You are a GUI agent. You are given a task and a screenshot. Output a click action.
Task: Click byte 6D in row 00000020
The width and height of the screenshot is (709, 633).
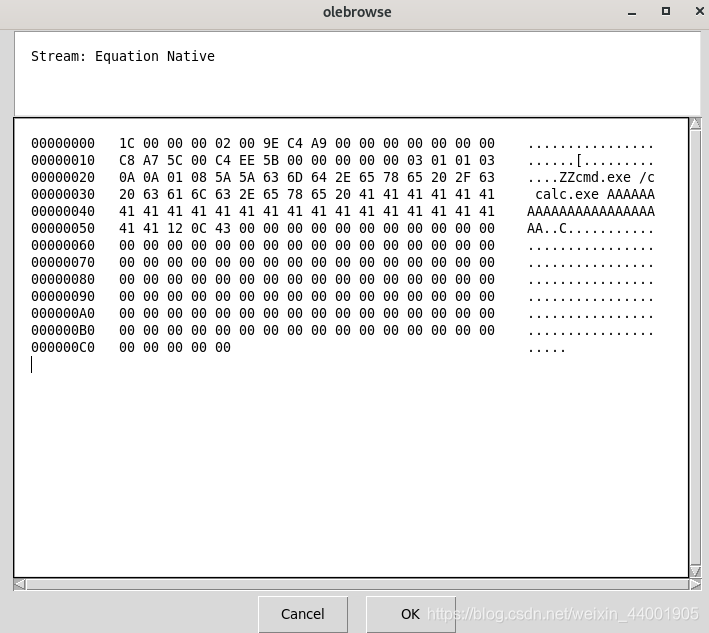click(294, 177)
